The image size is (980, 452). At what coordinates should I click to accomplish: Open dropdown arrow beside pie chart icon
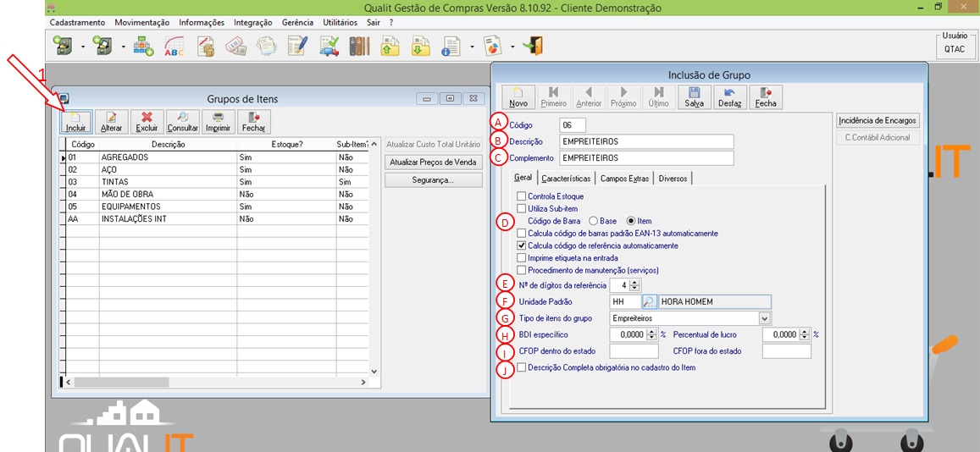512,47
